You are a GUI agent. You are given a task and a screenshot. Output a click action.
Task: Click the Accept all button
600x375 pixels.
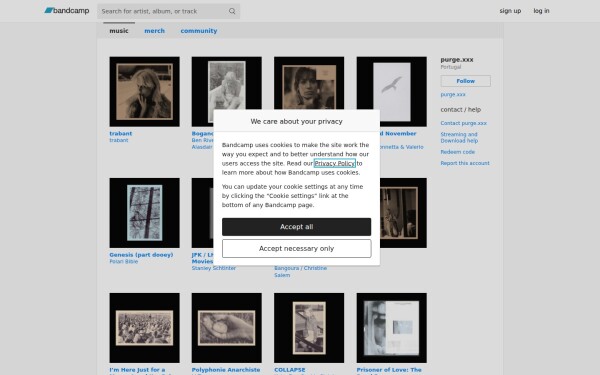pyautogui.click(x=296, y=227)
